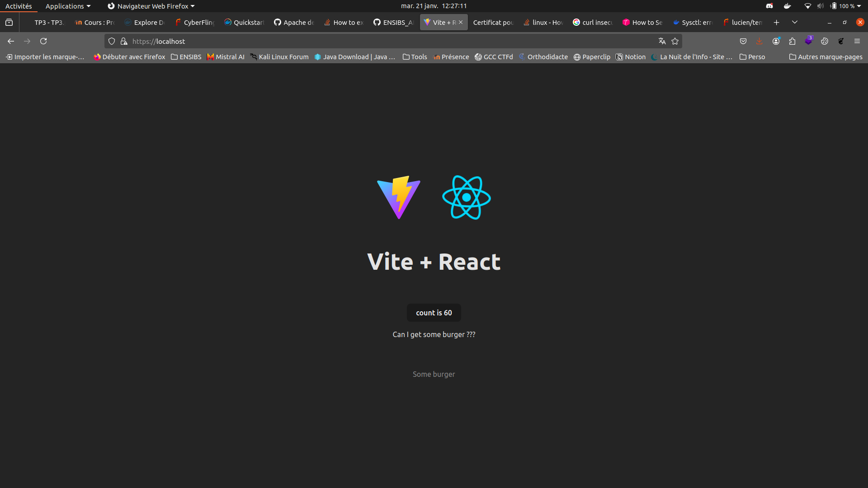Open 'La Nuit de l'Info' bookmark
Image resolution: width=868 pixels, height=488 pixels.
(692, 57)
